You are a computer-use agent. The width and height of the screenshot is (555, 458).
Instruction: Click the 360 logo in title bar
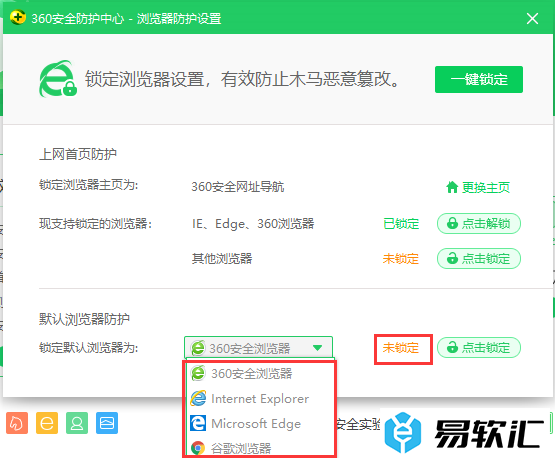point(17,17)
